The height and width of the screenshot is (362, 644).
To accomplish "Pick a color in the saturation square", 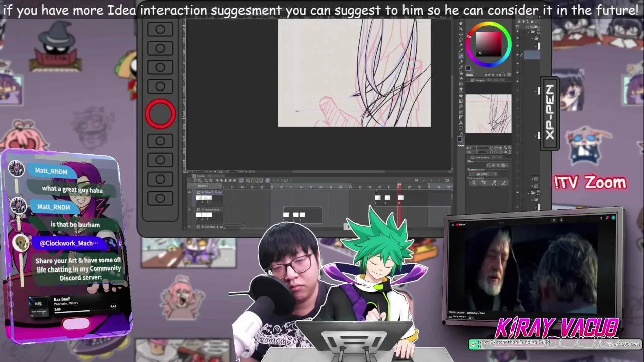I will tap(489, 44).
